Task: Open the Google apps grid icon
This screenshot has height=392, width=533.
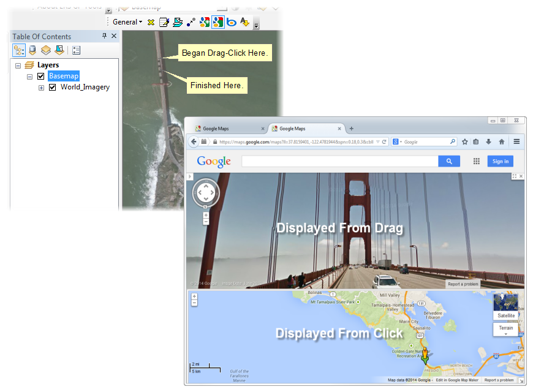Action: coord(476,161)
